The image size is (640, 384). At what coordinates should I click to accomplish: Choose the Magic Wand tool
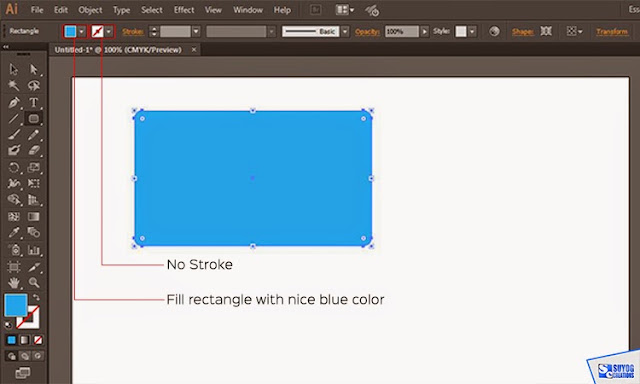13,85
